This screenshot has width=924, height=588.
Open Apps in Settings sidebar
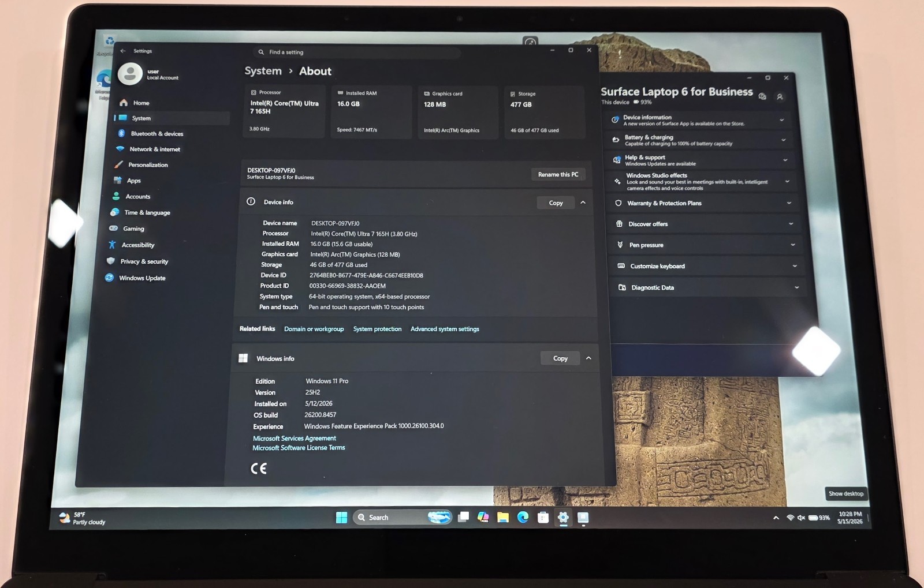pyautogui.click(x=169, y=180)
